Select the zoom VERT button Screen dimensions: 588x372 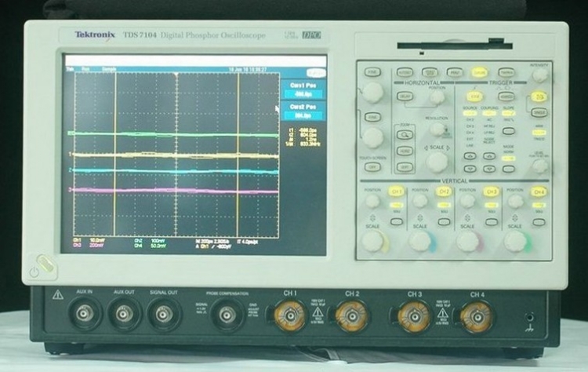pos(405,166)
